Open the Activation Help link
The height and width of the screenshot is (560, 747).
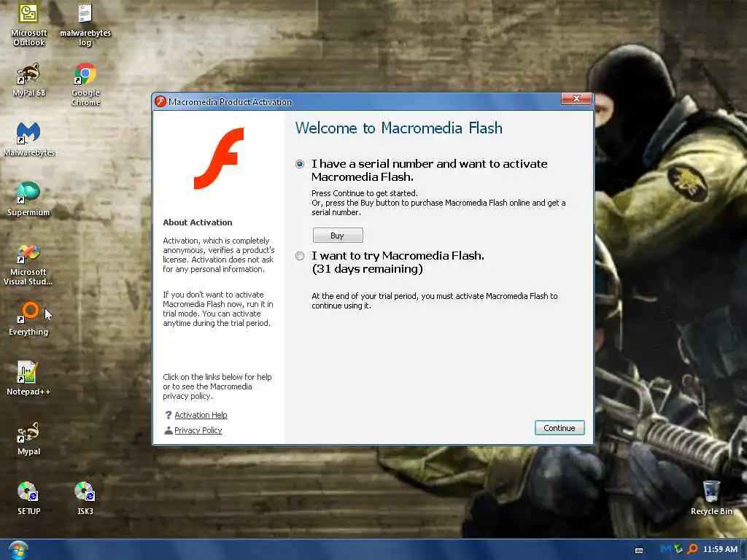[x=201, y=415]
